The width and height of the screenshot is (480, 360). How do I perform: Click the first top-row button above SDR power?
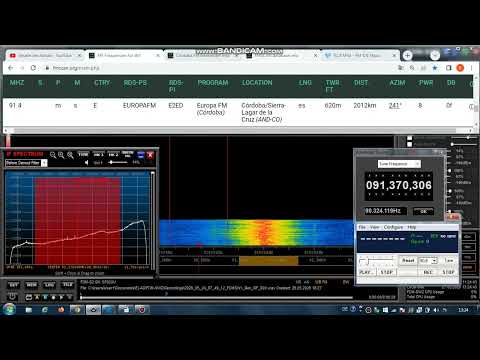point(14,285)
